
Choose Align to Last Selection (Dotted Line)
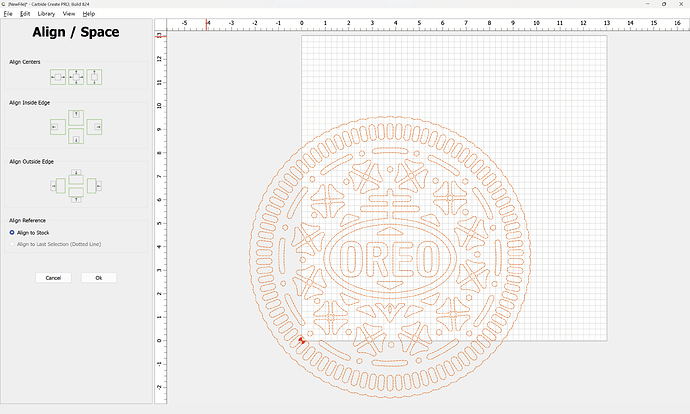[x=13, y=243]
